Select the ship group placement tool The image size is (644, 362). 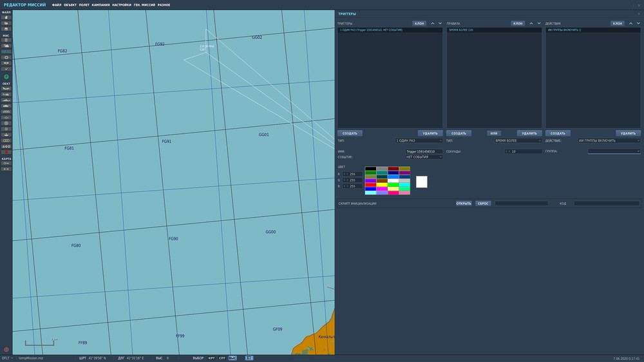pos(6,100)
